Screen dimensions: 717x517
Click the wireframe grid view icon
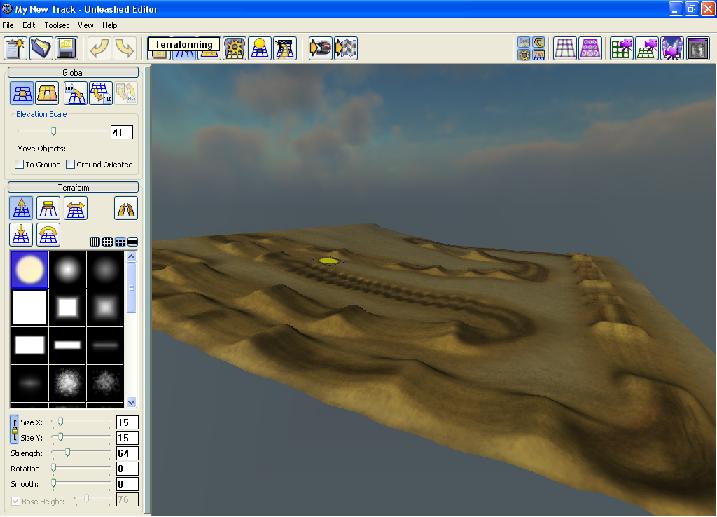pyautogui.click(x=565, y=47)
